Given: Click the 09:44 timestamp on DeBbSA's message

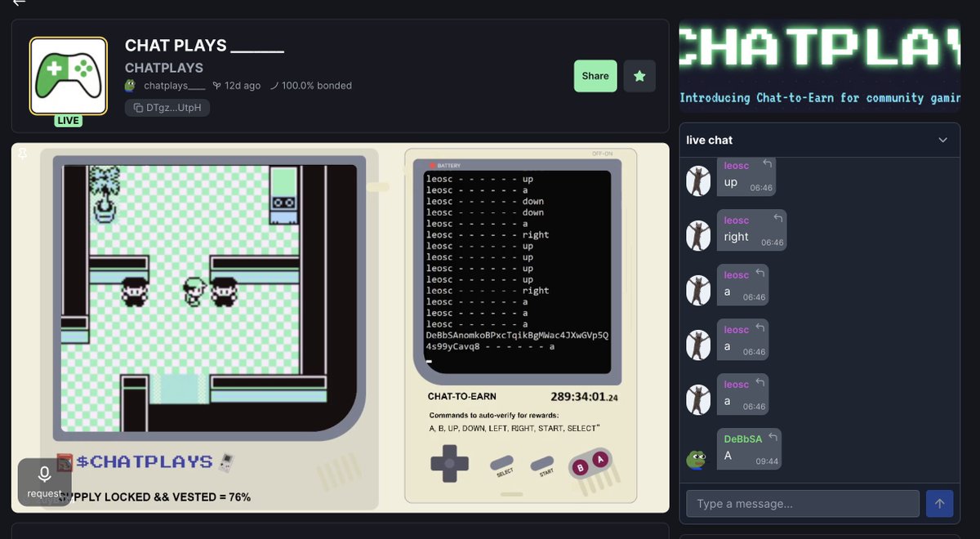Looking at the screenshot, I should point(767,461).
